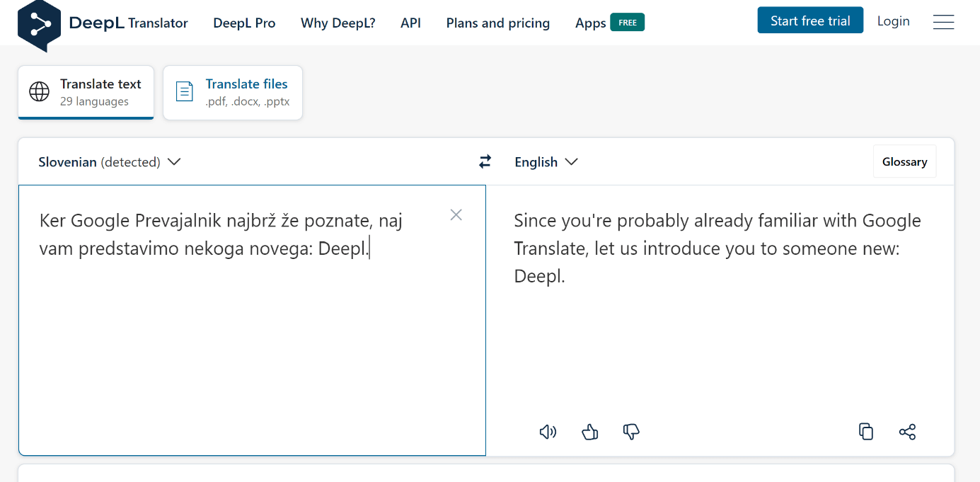Copy the translated text to clipboard
The height and width of the screenshot is (482, 980).
(x=866, y=432)
